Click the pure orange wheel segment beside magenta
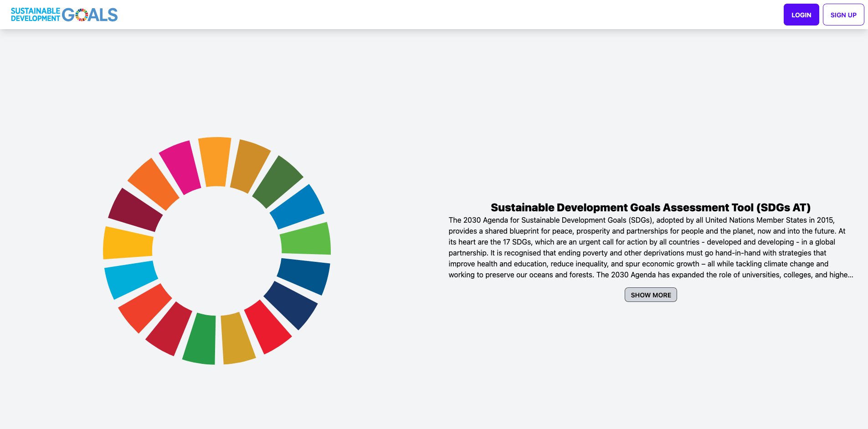 (153, 184)
